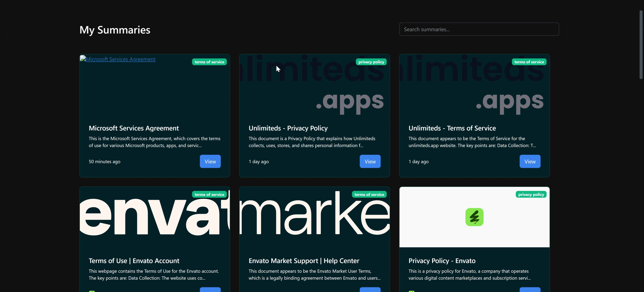Click the Unlimiteds Terms of Service thumbnail
This screenshot has height=292, width=644.
click(474, 85)
